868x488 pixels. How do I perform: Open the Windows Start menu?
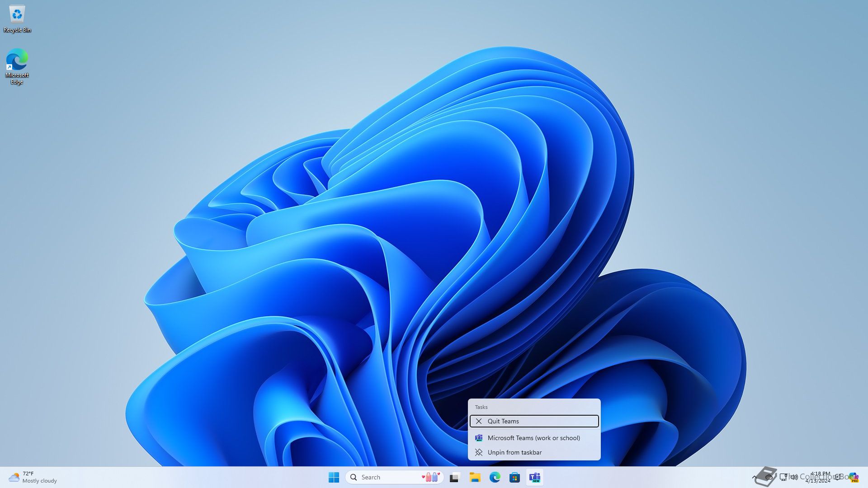334,477
